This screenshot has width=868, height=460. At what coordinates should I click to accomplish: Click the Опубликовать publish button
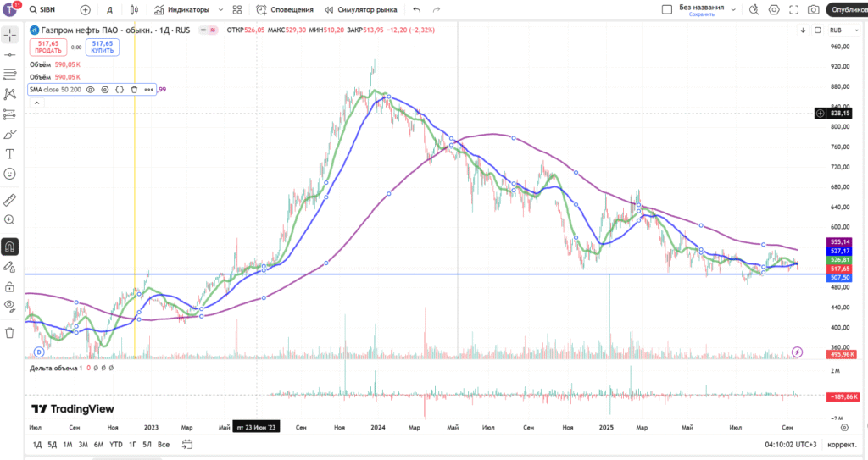pyautogui.click(x=847, y=9)
